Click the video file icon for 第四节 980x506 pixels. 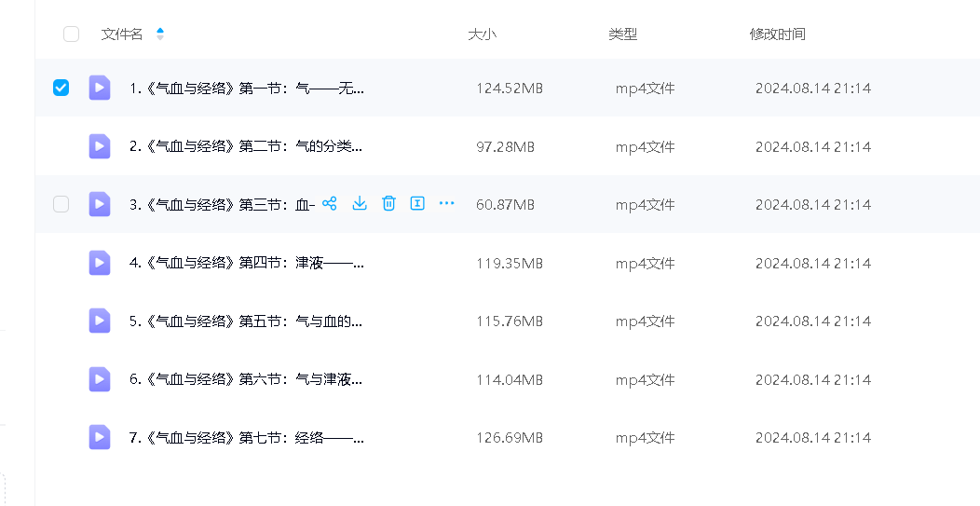100,263
